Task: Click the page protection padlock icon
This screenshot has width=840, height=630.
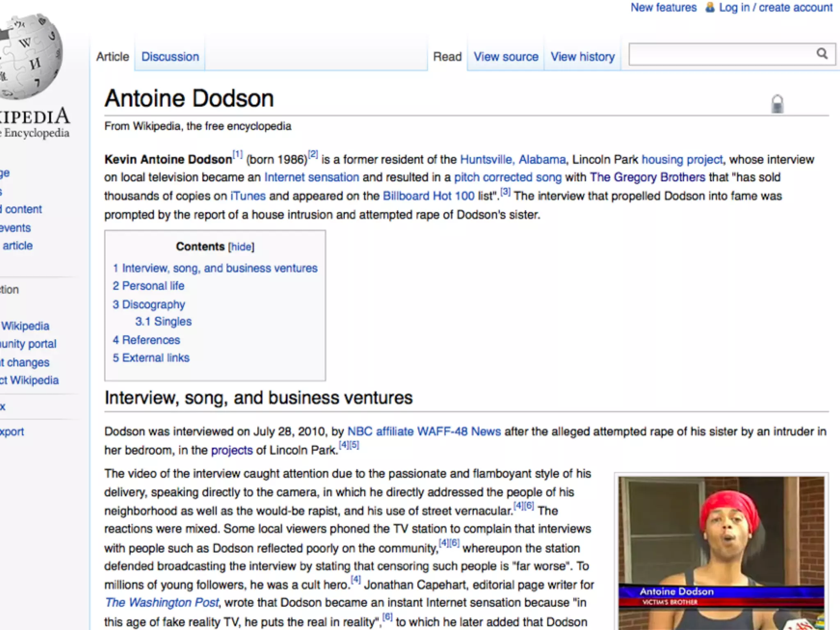Action: [777, 104]
